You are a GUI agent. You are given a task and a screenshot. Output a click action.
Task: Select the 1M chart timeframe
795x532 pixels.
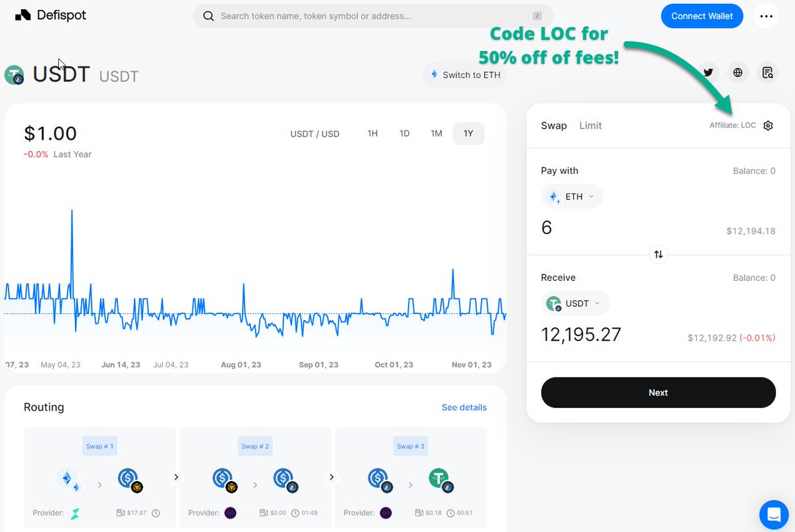click(x=437, y=133)
